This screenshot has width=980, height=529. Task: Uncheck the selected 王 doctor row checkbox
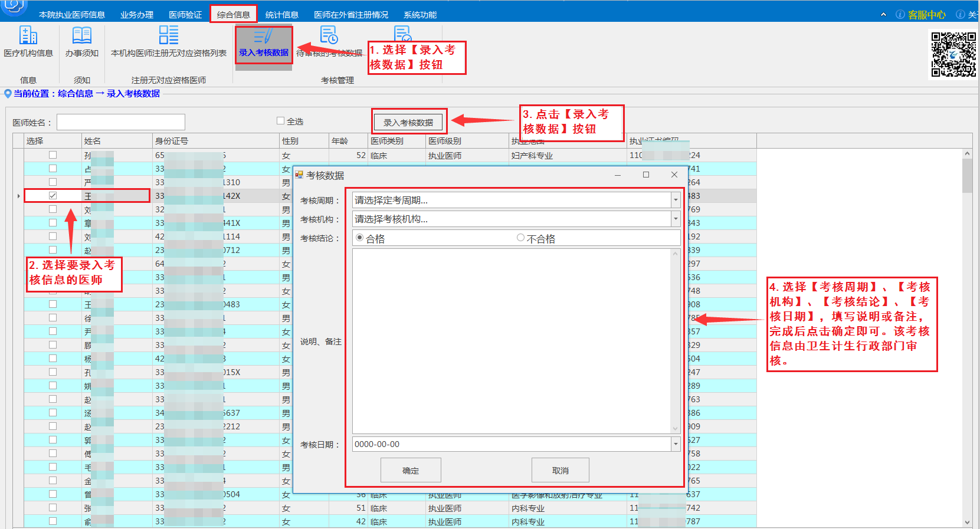click(53, 195)
